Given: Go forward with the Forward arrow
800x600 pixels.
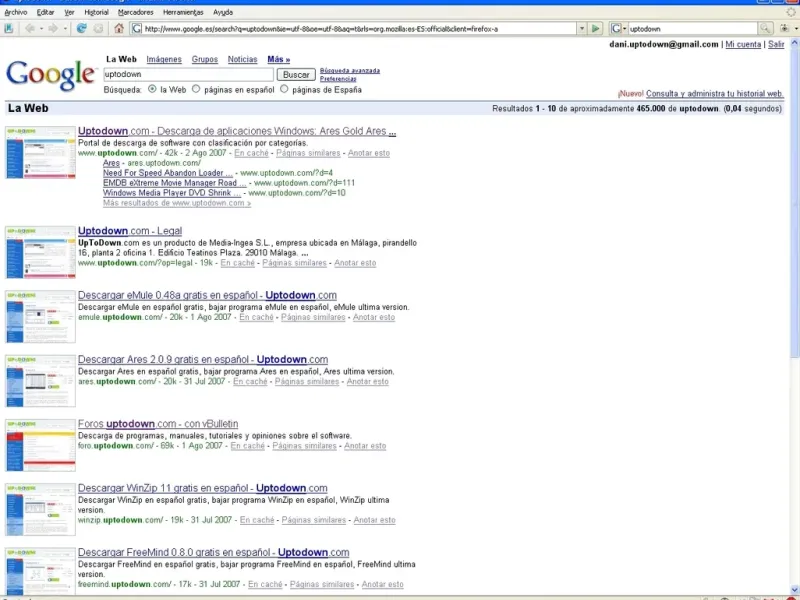Looking at the screenshot, I should (x=53, y=29).
